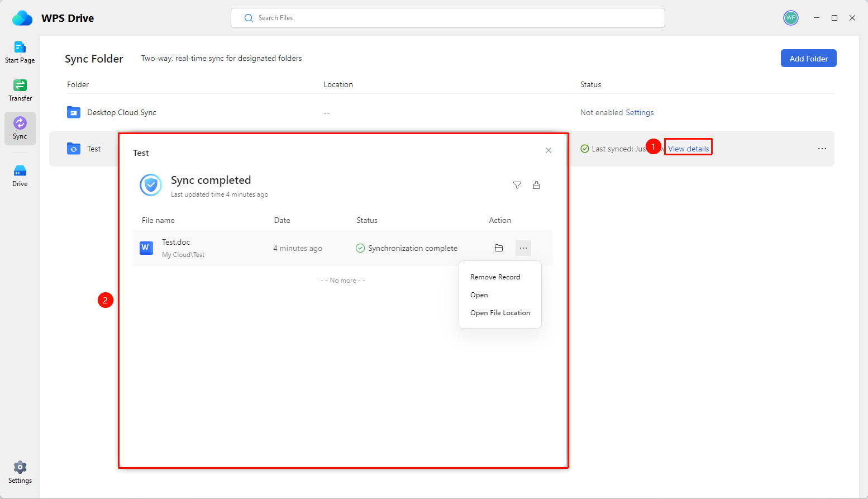This screenshot has width=868, height=499.
Task: Click the View details link
Action: [689, 149]
